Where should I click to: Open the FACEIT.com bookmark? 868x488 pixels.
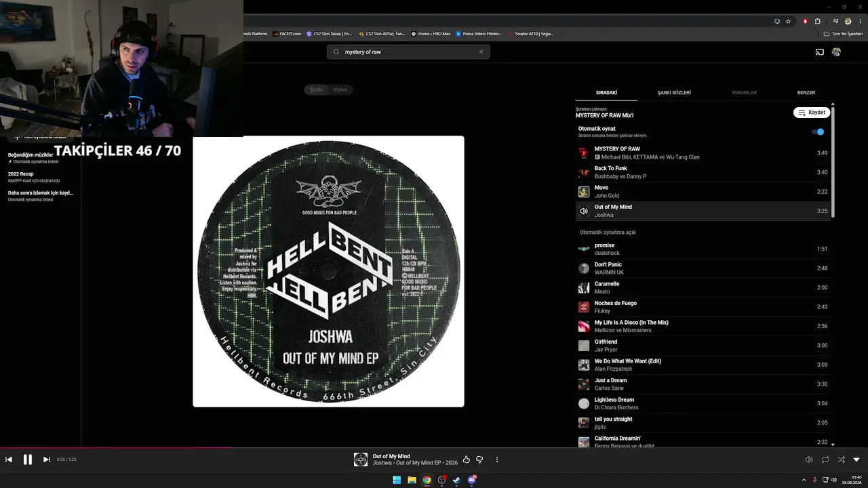tap(288, 33)
